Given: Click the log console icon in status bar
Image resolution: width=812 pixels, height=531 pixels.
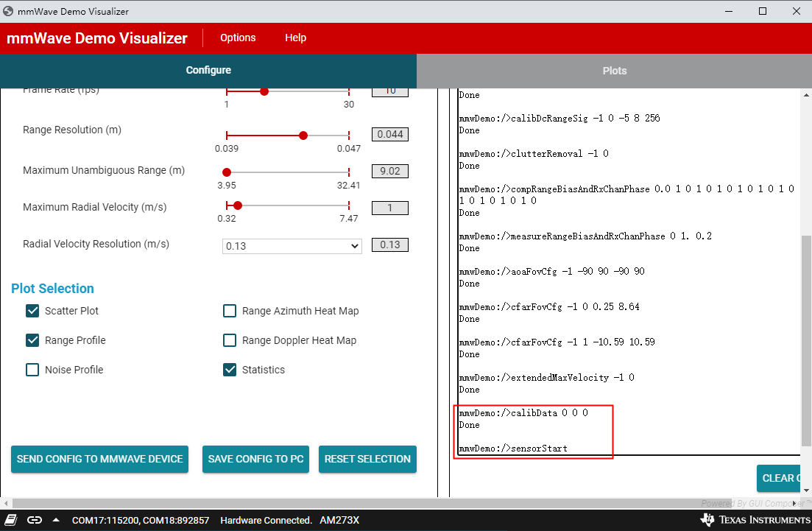Looking at the screenshot, I should (11, 520).
